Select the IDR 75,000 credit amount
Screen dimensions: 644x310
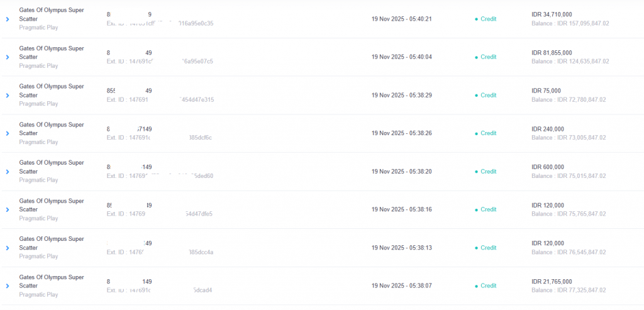[546, 91]
